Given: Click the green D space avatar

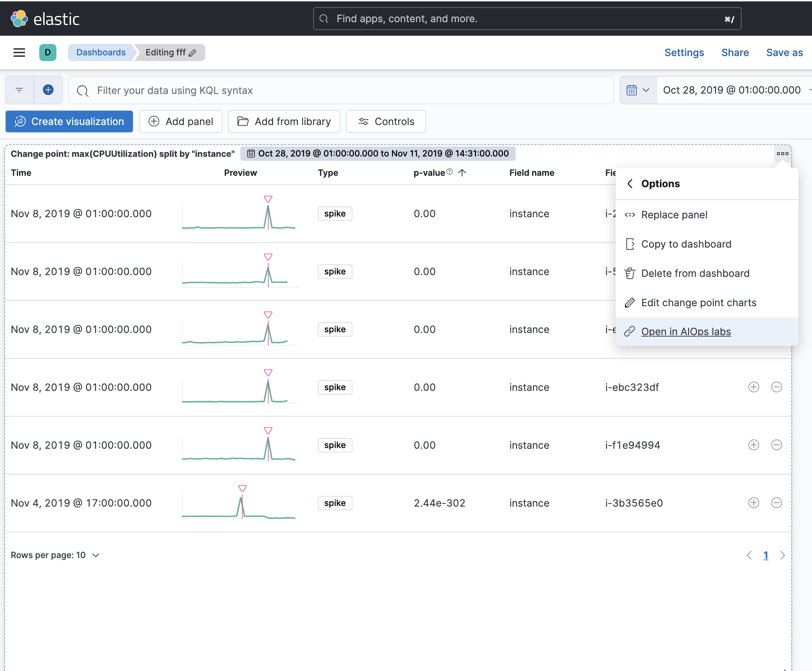Looking at the screenshot, I should [48, 53].
